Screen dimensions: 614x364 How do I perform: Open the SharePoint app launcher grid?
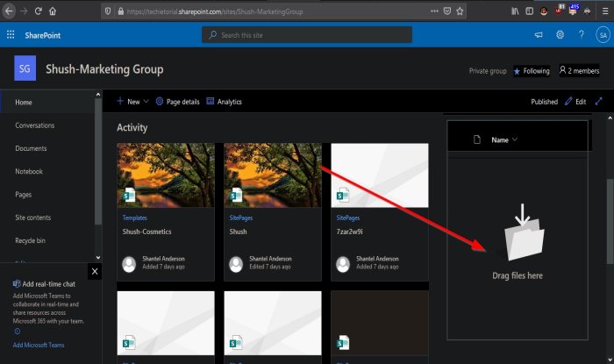click(11, 35)
